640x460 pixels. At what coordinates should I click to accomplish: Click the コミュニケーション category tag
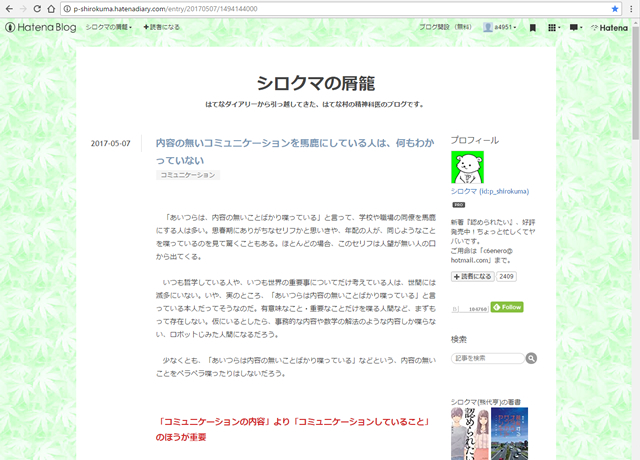pyautogui.click(x=188, y=175)
